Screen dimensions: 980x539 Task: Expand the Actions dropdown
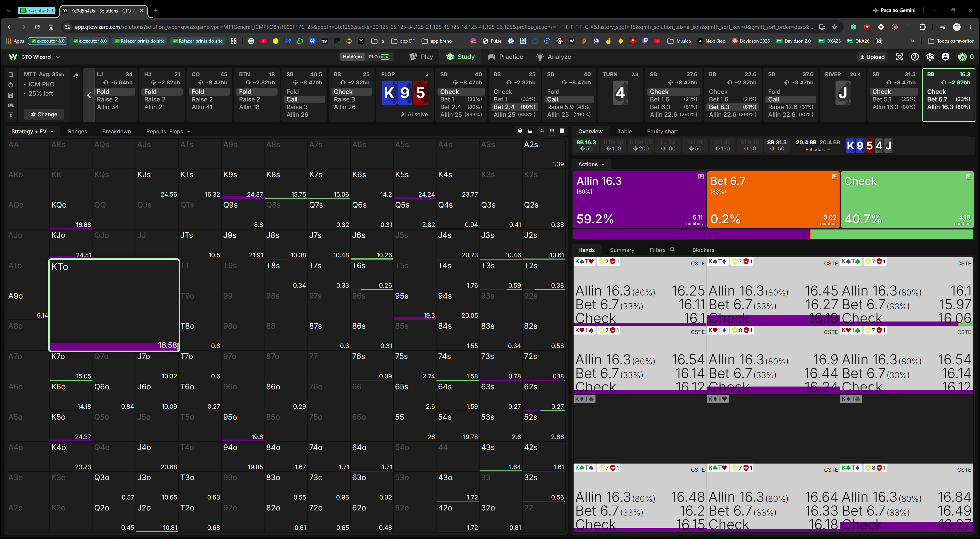(591, 164)
